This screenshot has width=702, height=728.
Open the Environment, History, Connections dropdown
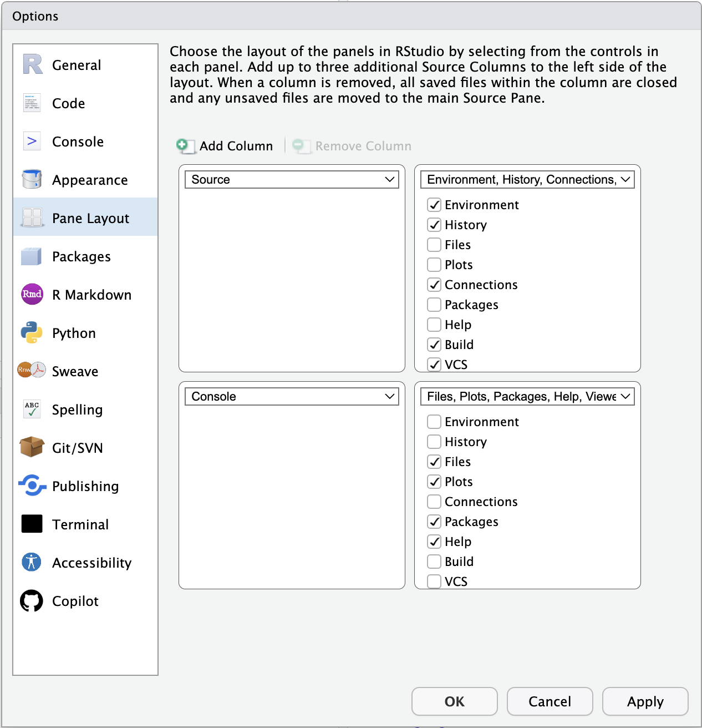(527, 179)
